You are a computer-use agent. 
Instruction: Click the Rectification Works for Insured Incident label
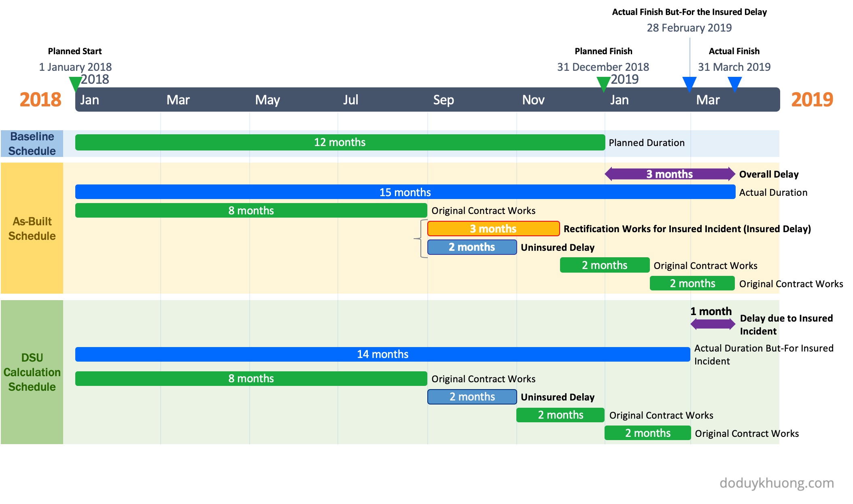[x=687, y=229]
